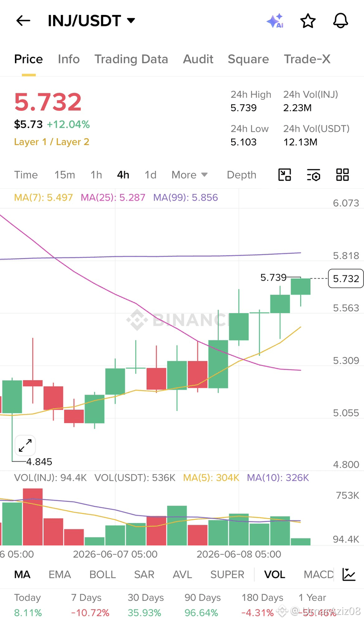This screenshot has height=622, width=364.
Task: Go back with the arrow icon
Action: [23, 20]
